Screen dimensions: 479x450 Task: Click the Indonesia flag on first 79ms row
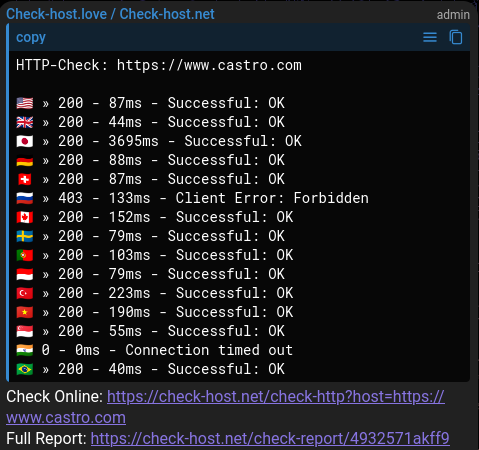25,274
